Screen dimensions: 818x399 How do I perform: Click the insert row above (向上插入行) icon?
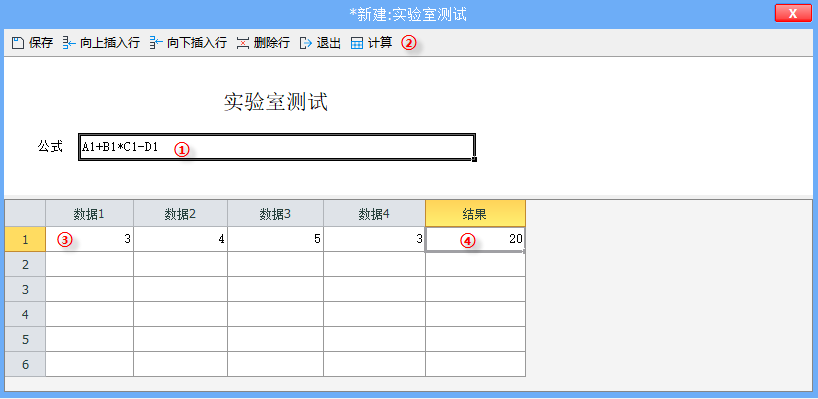tap(69, 43)
